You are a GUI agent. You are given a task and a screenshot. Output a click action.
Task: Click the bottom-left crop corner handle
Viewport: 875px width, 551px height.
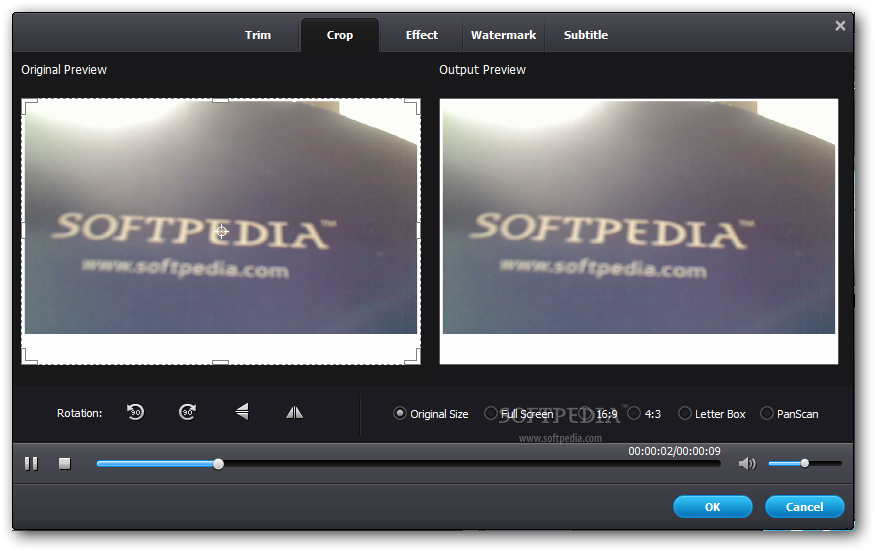(x=29, y=357)
